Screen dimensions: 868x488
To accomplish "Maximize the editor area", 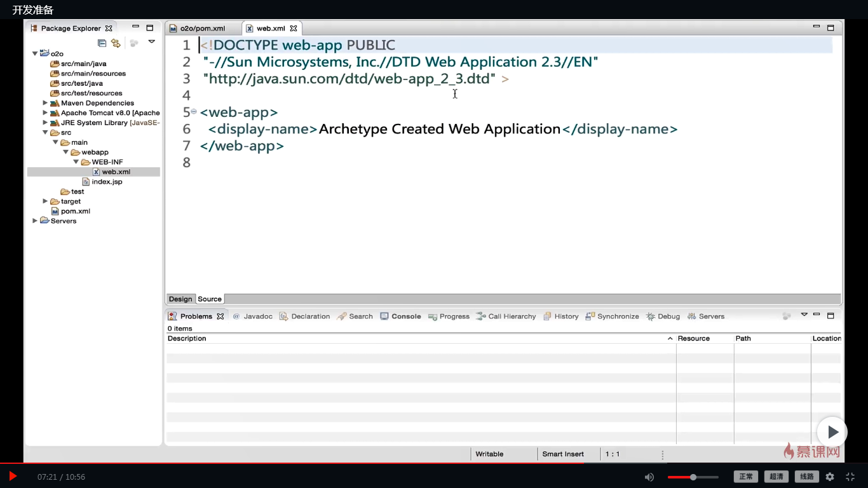I will point(831,28).
